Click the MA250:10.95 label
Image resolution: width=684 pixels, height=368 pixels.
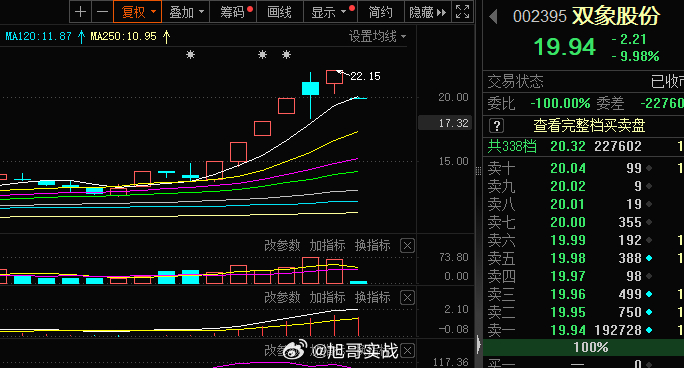tap(123, 36)
